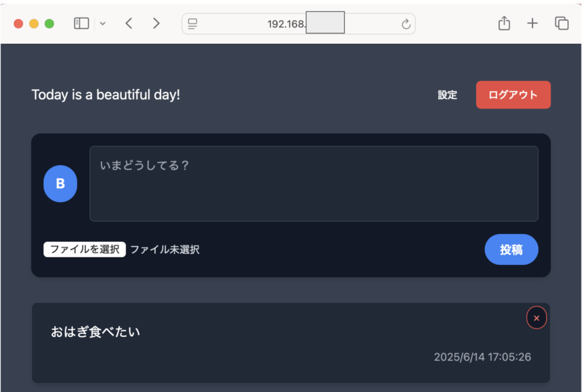Click the address bar showing 192.168
This screenshot has height=392, width=582.
(x=298, y=24)
